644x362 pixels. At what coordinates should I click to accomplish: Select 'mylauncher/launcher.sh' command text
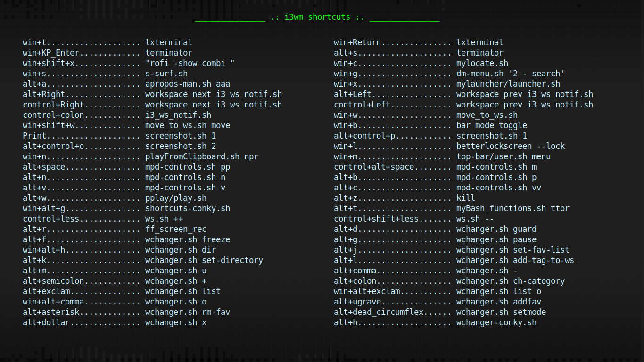[508, 84]
